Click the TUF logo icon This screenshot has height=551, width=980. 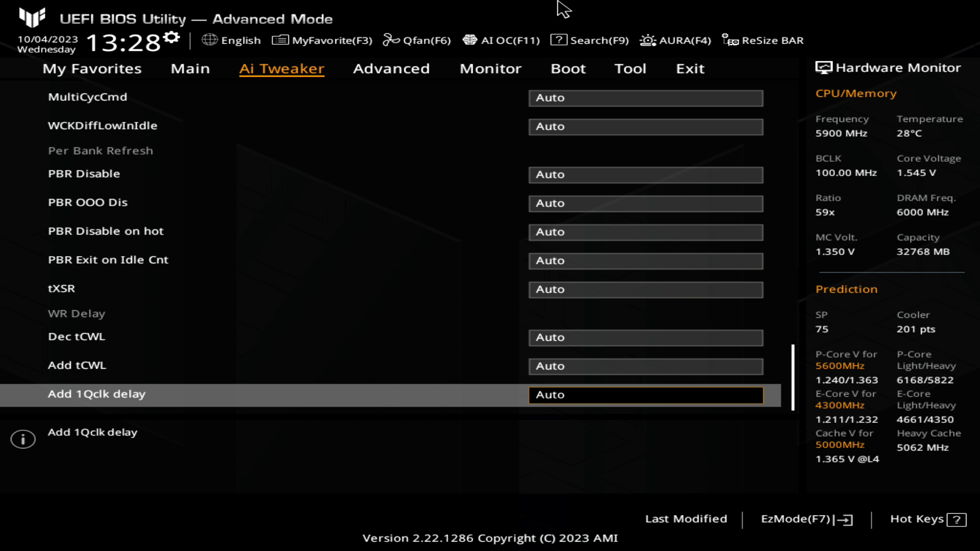[x=32, y=17]
